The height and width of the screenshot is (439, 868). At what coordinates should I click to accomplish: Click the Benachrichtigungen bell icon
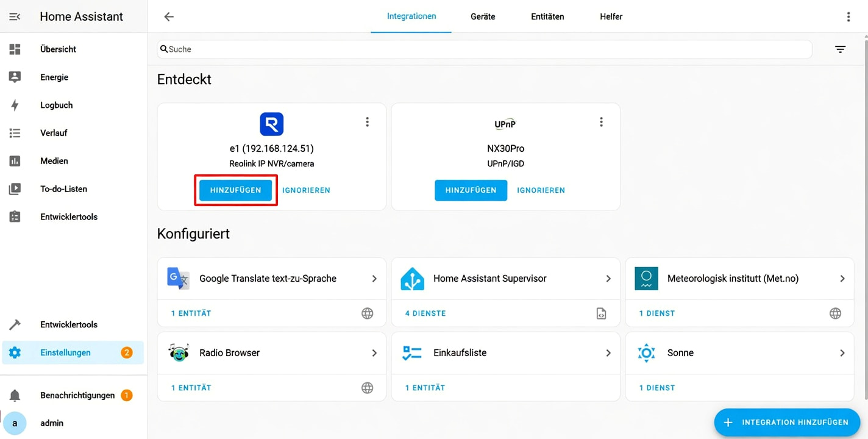[15, 396]
